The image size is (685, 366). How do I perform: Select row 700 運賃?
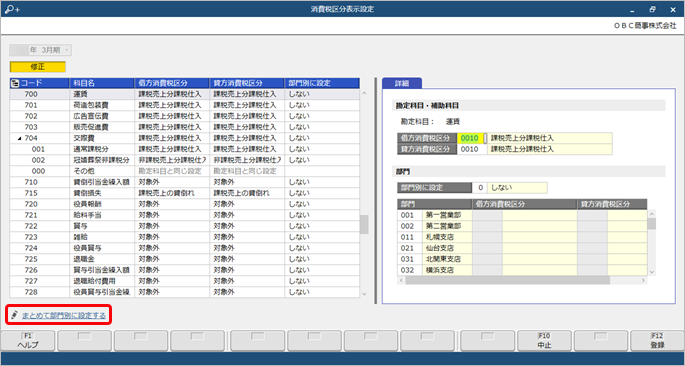pos(184,94)
